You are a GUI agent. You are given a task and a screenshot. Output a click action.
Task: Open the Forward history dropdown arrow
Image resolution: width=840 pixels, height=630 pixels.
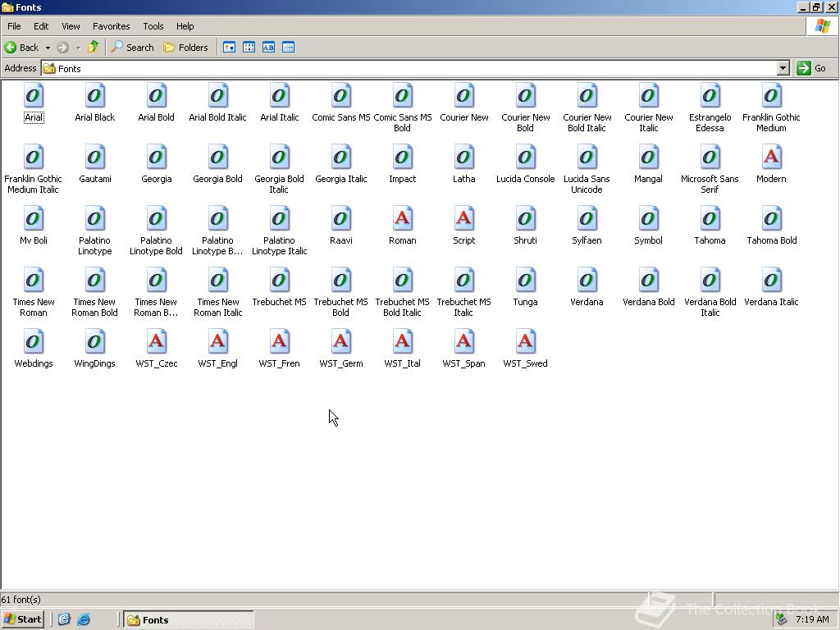78,48
